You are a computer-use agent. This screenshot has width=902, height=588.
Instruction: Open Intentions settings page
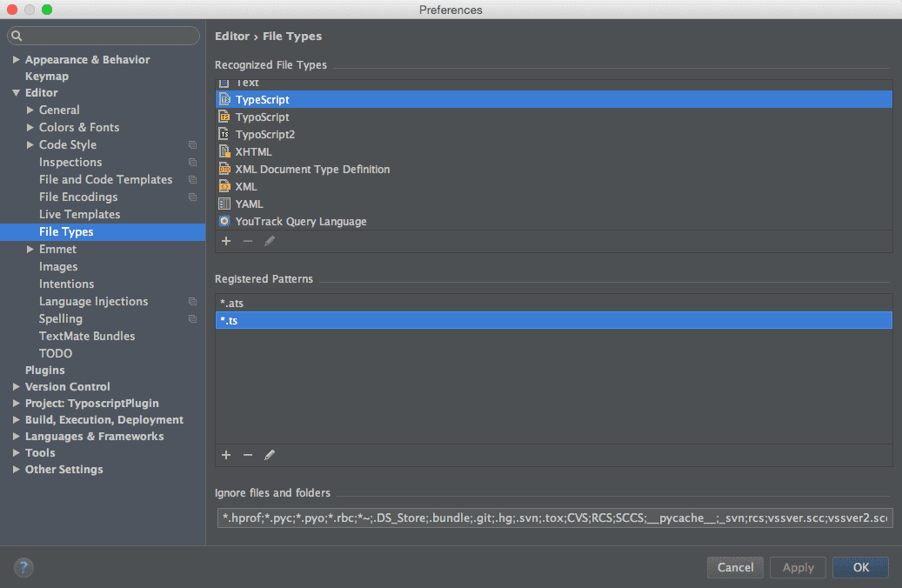coord(66,284)
